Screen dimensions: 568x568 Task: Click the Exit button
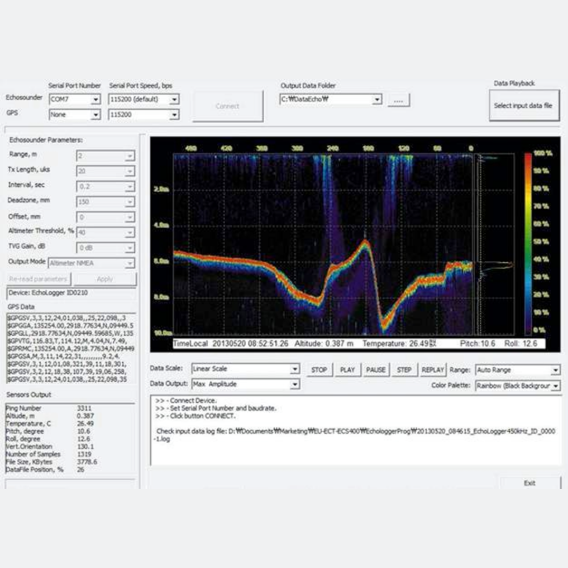click(530, 483)
